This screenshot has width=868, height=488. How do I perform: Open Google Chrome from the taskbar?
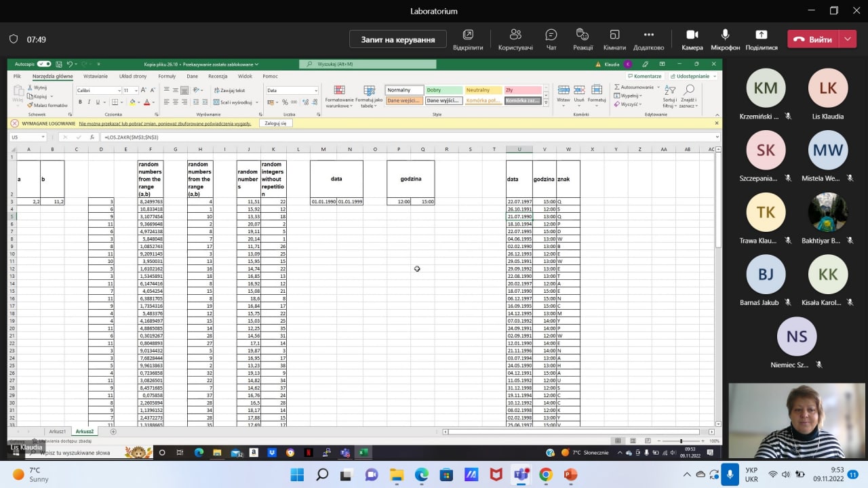tap(545, 474)
